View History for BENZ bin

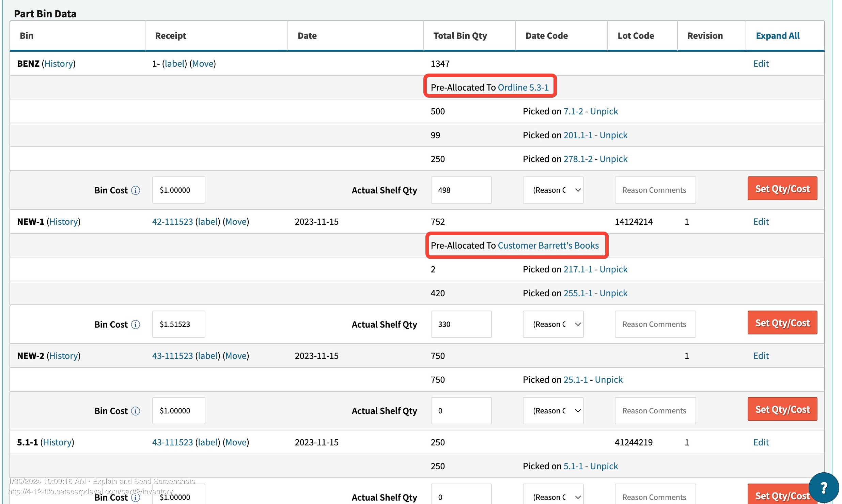[x=59, y=64]
